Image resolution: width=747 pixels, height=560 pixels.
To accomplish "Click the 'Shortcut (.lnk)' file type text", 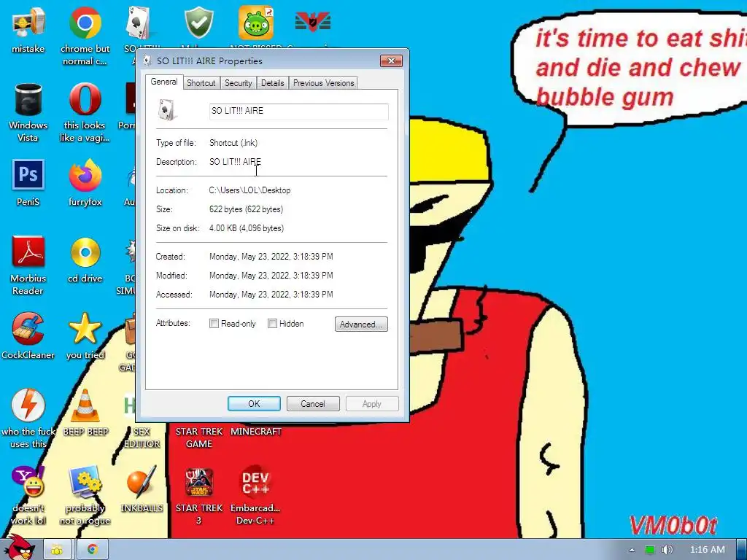I will coord(233,142).
